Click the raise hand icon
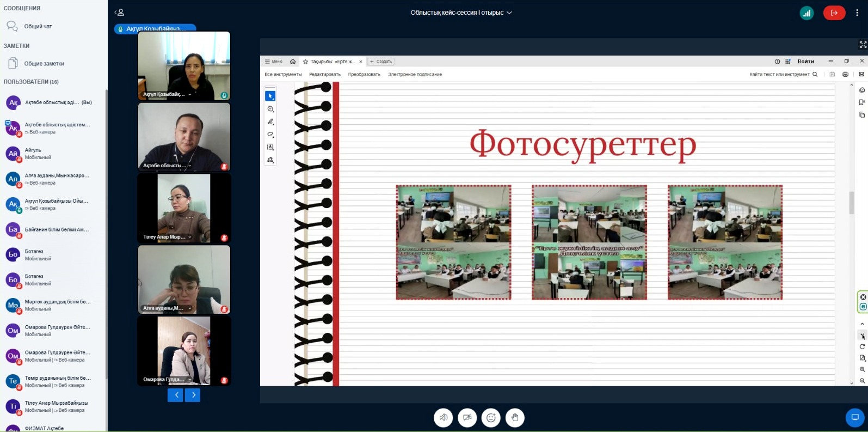Viewport: 868px width, 432px height. pos(515,418)
